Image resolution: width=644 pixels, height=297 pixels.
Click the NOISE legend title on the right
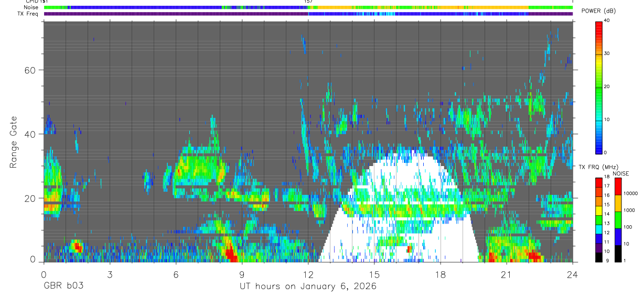[621, 174]
